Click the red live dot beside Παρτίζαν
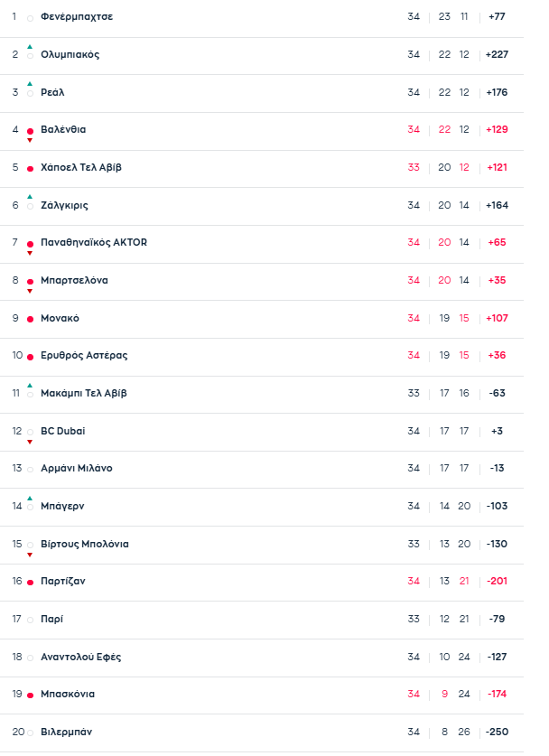The image size is (549, 756). [x=30, y=583]
